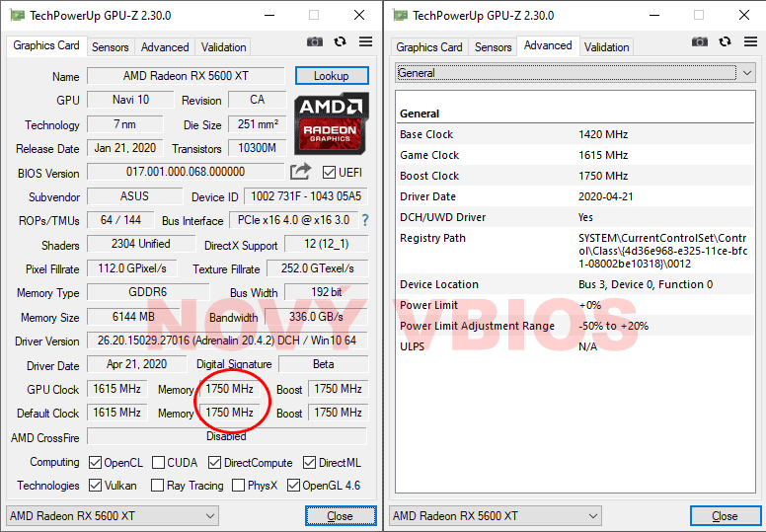
Task: Click GPU-Z app icon in left title bar
Action: pyautogui.click(x=18, y=16)
